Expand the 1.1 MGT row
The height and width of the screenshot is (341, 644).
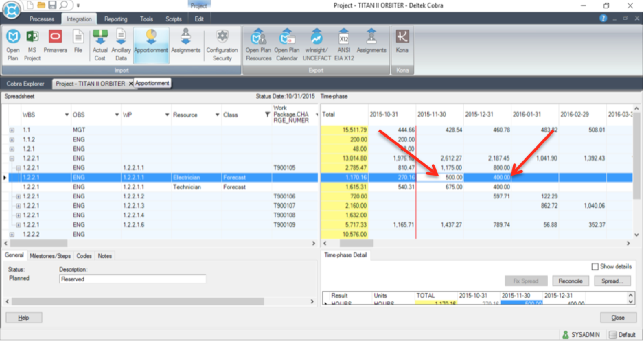click(x=11, y=130)
